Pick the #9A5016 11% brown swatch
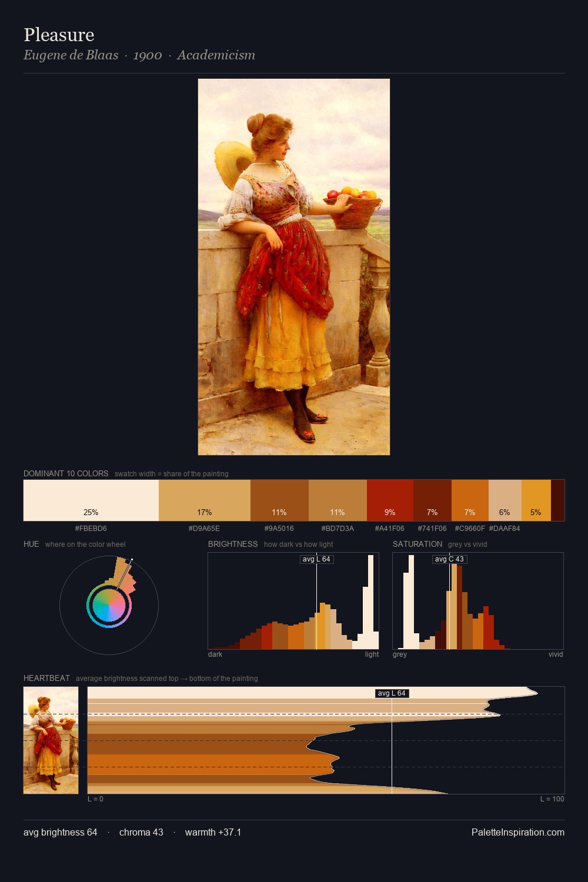The image size is (588, 882). [279, 500]
